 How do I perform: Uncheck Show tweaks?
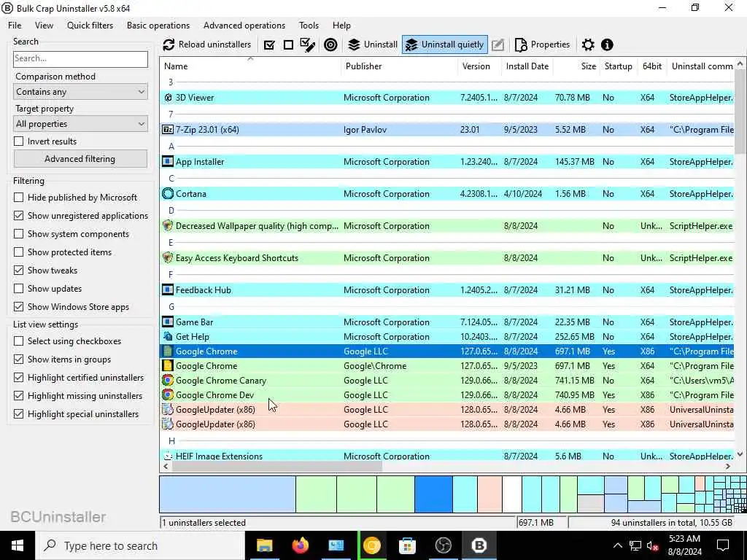pos(18,271)
